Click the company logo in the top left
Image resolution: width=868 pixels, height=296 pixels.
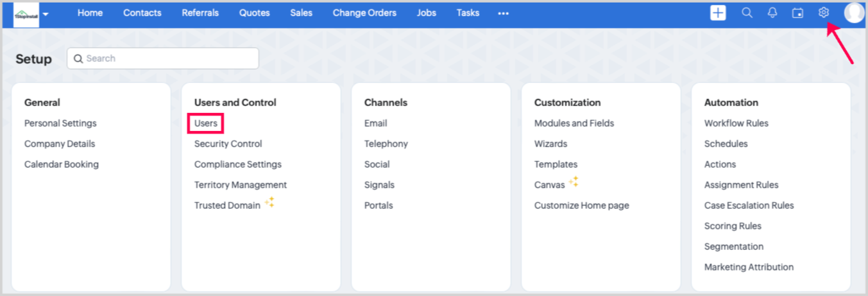(x=26, y=14)
